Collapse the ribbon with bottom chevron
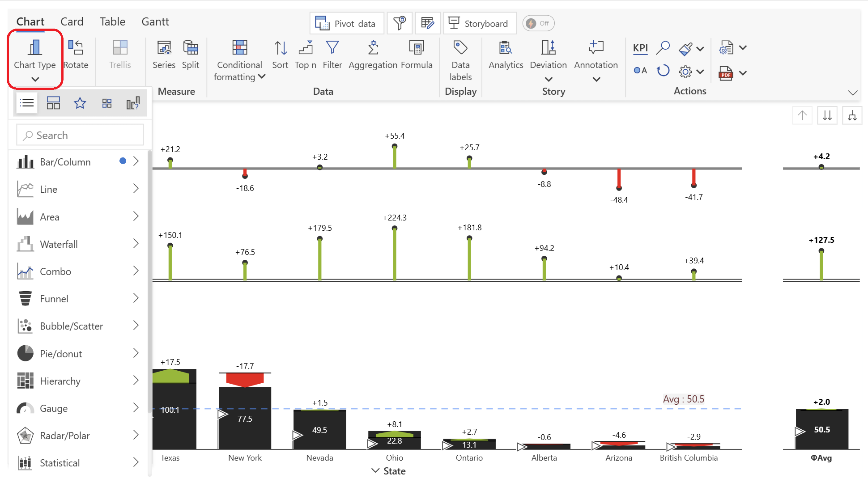The image size is (868, 487). [x=853, y=93]
